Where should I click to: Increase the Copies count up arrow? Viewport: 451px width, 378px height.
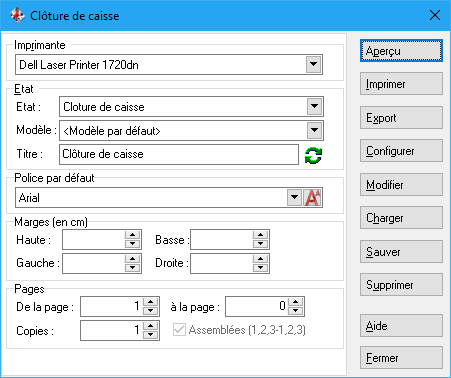151,326
